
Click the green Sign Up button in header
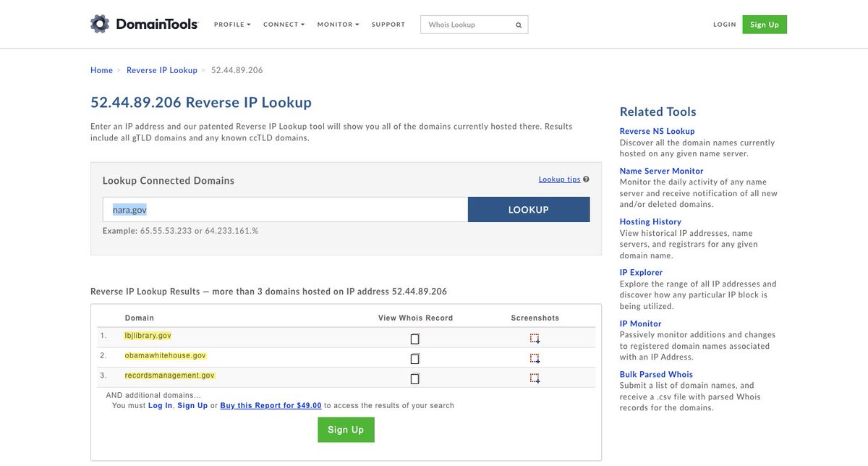pos(765,25)
